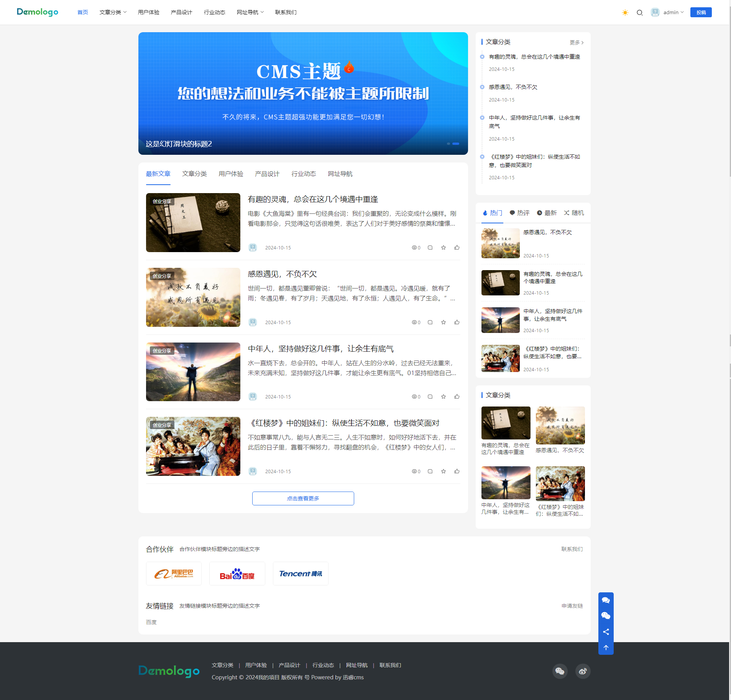
Task: Open the 文章分类 navigation dropdown
Action: click(x=113, y=12)
